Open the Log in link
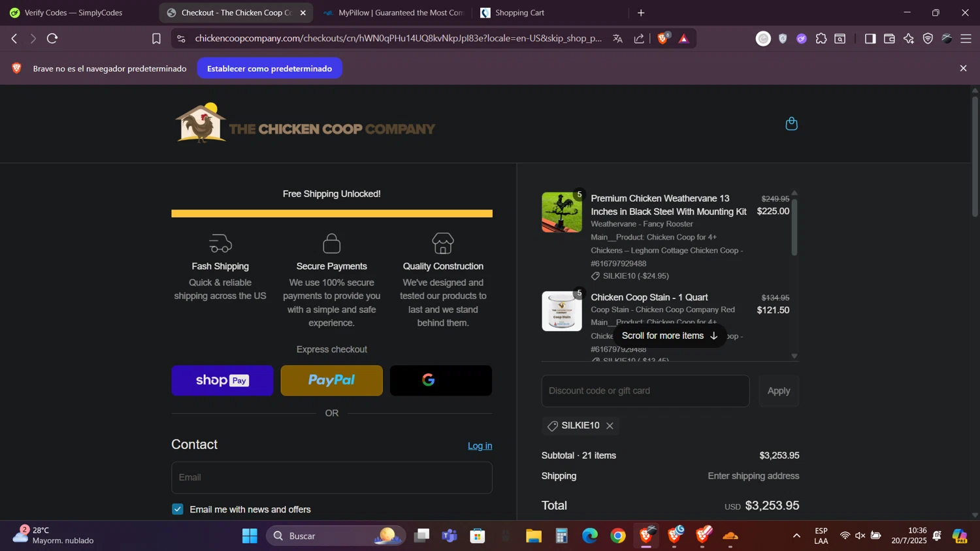Screen dimensions: 980x551 pos(480,446)
